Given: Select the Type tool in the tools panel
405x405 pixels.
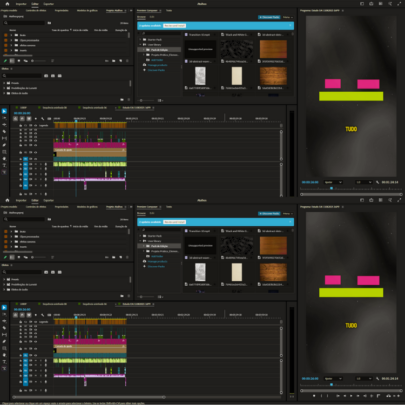Looking at the screenshot, I should 4,362.
